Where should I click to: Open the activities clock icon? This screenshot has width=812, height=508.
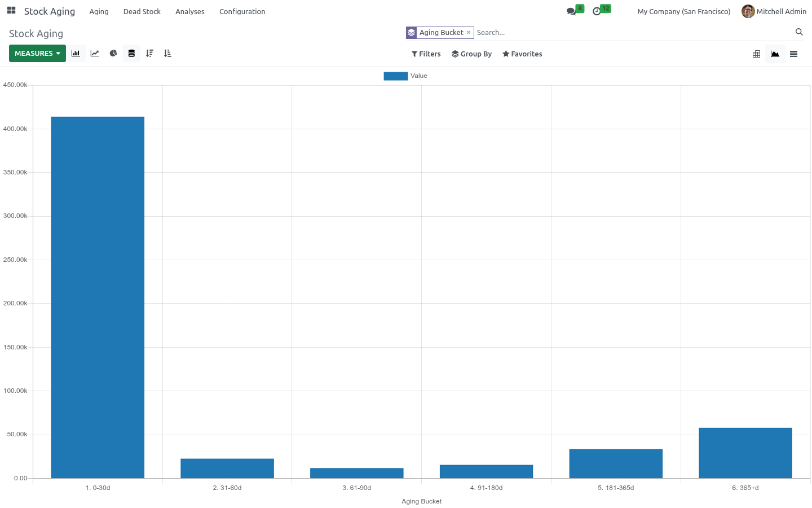597,11
